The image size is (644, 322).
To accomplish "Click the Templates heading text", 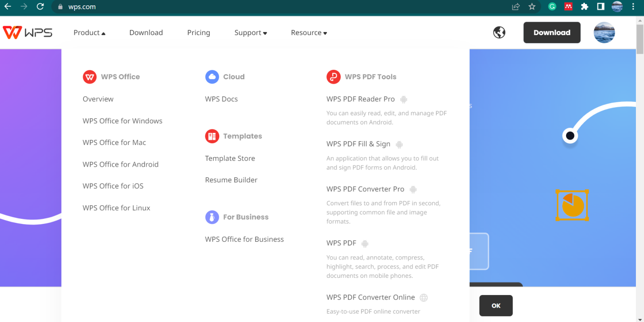I will point(243,136).
